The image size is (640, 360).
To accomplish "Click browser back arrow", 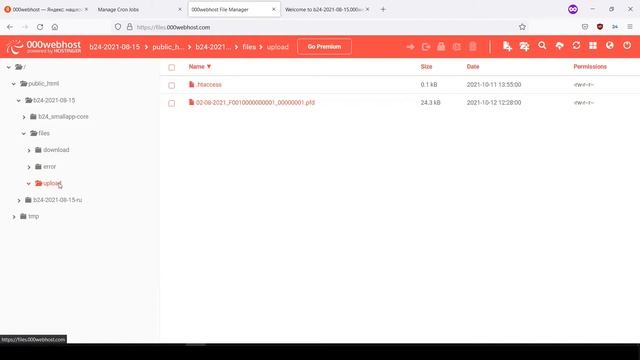I will [x=10, y=27].
